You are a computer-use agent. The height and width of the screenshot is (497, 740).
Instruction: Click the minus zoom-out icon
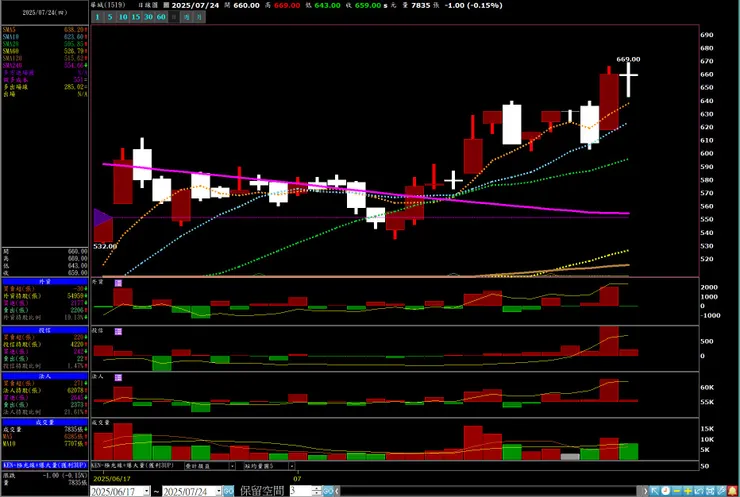point(677,491)
